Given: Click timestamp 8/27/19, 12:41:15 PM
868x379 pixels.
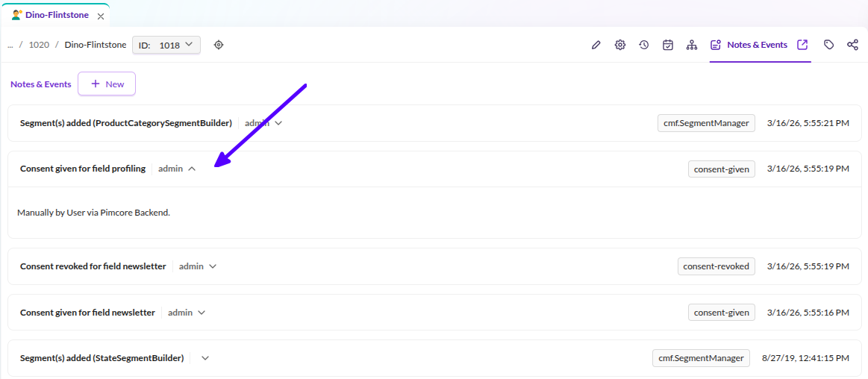Looking at the screenshot, I should (805, 358).
